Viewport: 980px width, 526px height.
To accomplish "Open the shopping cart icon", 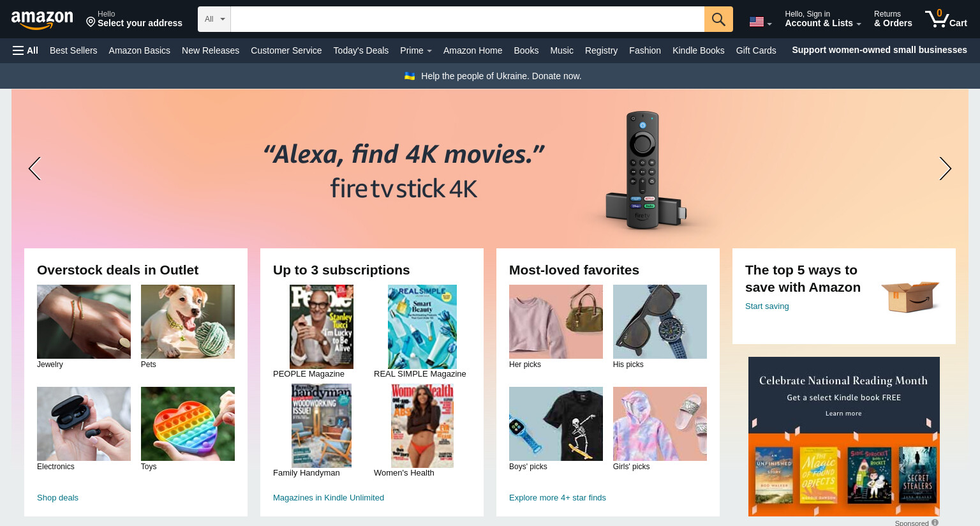I will click(946, 19).
